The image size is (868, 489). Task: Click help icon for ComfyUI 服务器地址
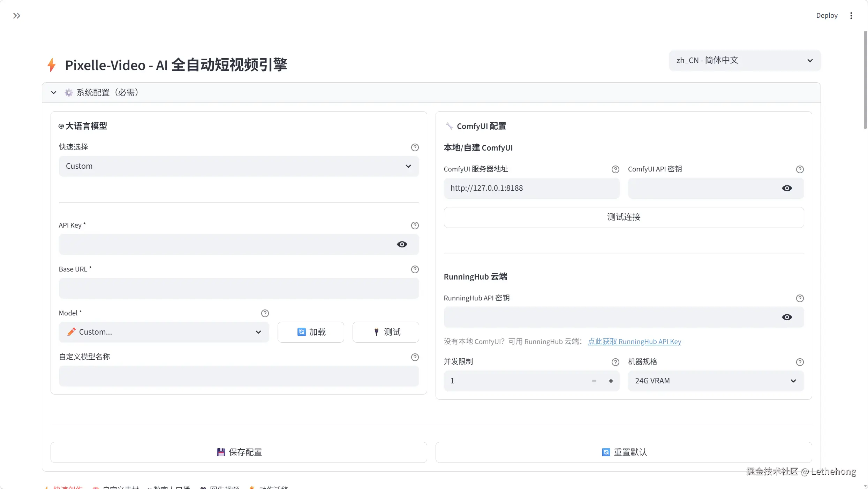[x=615, y=169]
